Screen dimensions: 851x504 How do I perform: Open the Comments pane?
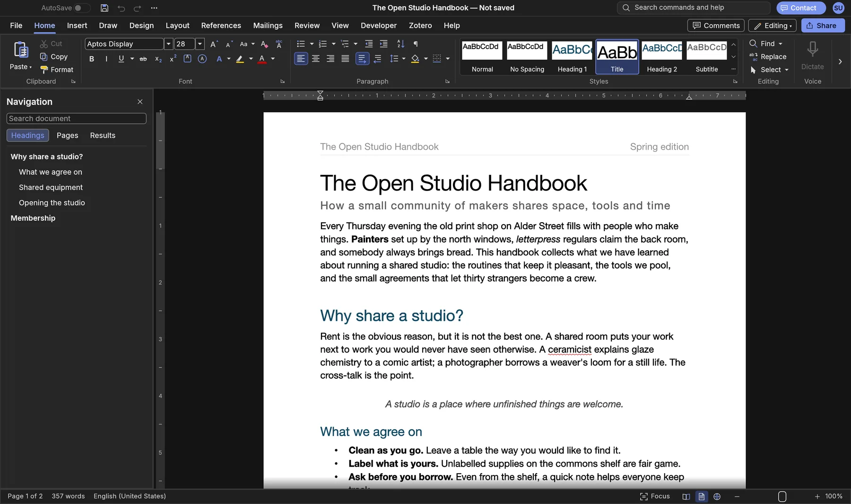pos(716,26)
